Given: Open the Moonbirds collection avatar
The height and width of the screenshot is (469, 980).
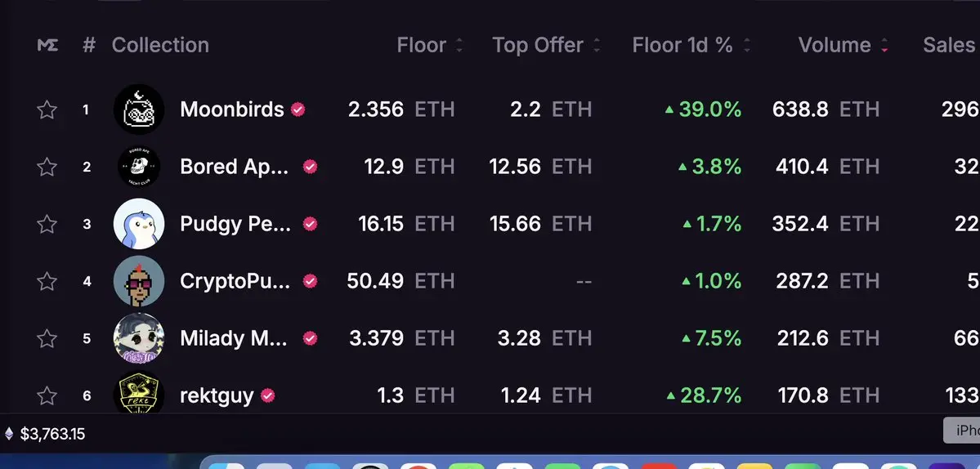Looking at the screenshot, I should pos(139,109).
